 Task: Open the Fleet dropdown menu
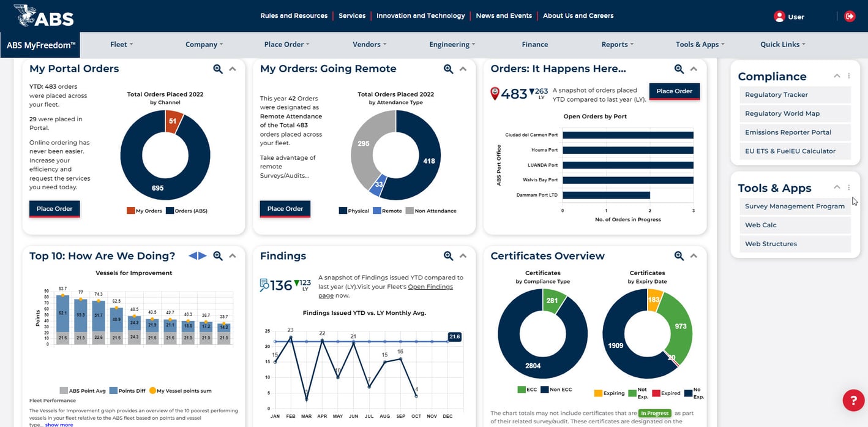pyautogui.click(x=121, y=44)
